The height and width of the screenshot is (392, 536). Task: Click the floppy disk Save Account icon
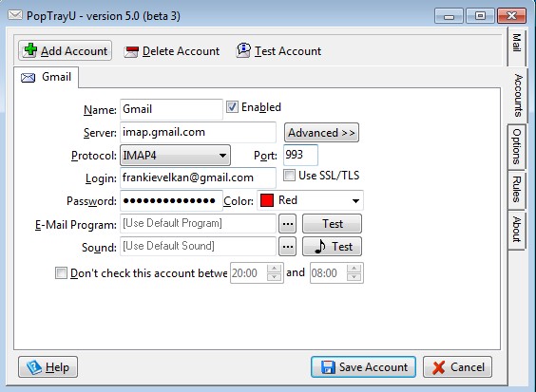[x=328, y=367]
